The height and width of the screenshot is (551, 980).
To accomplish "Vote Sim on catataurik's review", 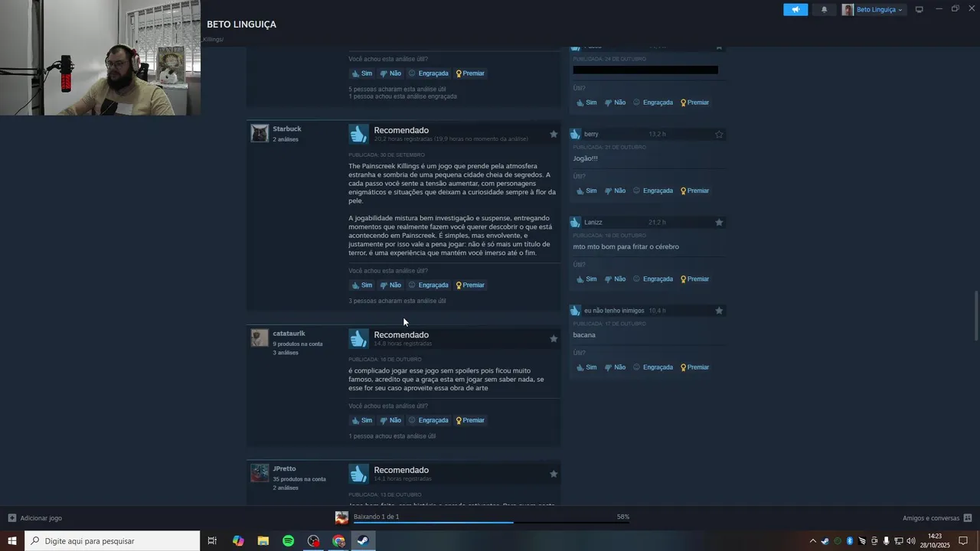I will point(361,420).
